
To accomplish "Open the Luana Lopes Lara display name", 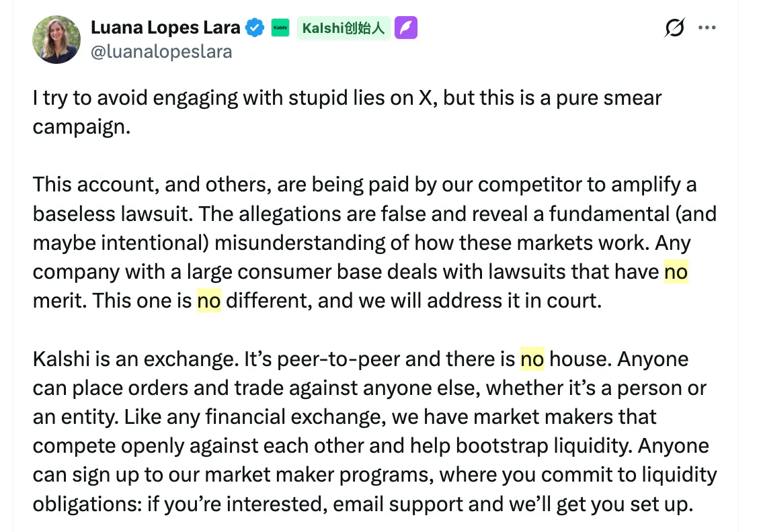I will pyautogui.click(x=165, y=28).
